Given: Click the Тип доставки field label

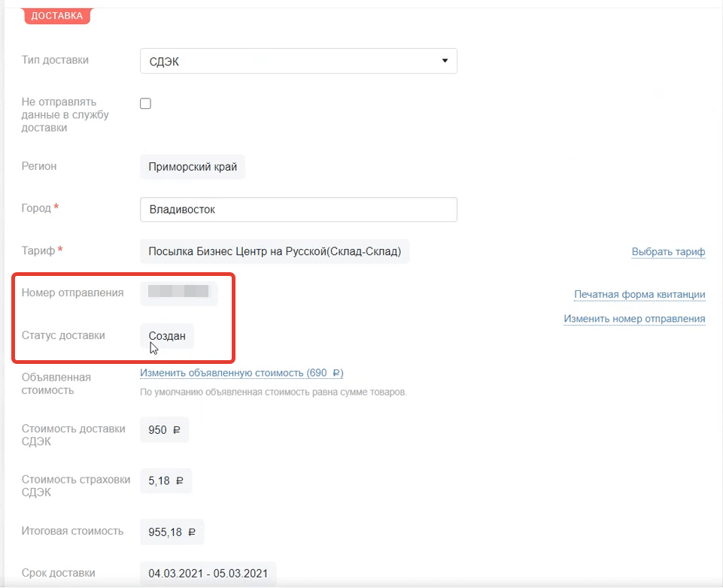Looking at the screenshot, I should (x=55, y=59).
